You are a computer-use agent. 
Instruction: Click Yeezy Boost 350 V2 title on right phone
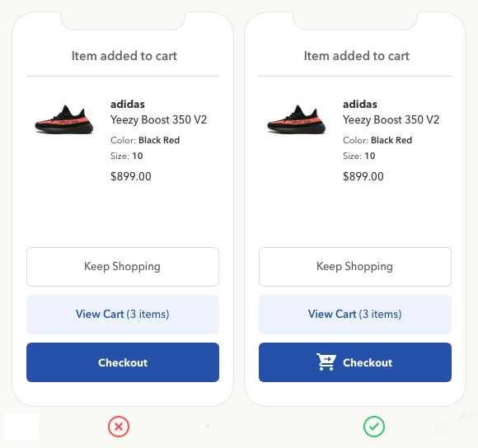tap(391, 119)
